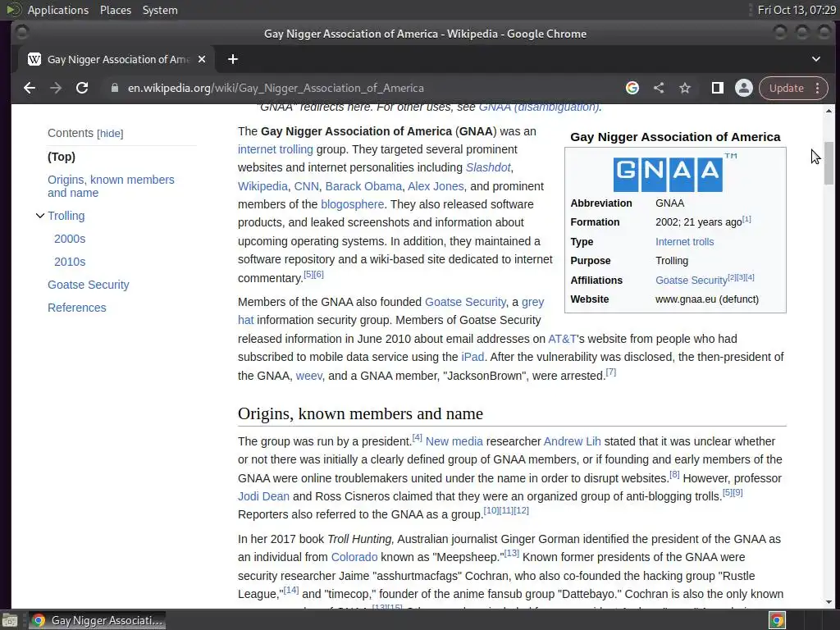
Task: Close the Wikipedia browser tab
Action: 202,59
